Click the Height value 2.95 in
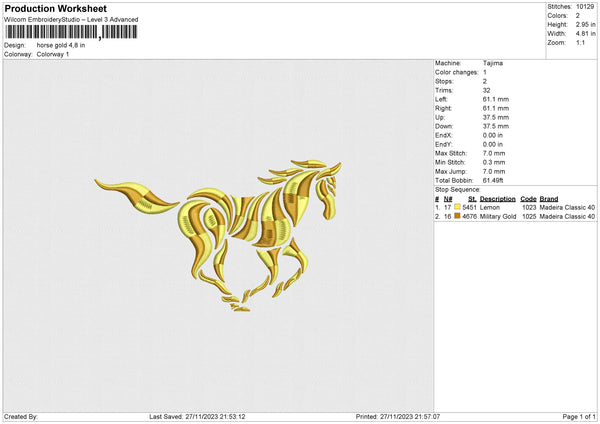Screen dimensions: 600x424 [586, 24]
